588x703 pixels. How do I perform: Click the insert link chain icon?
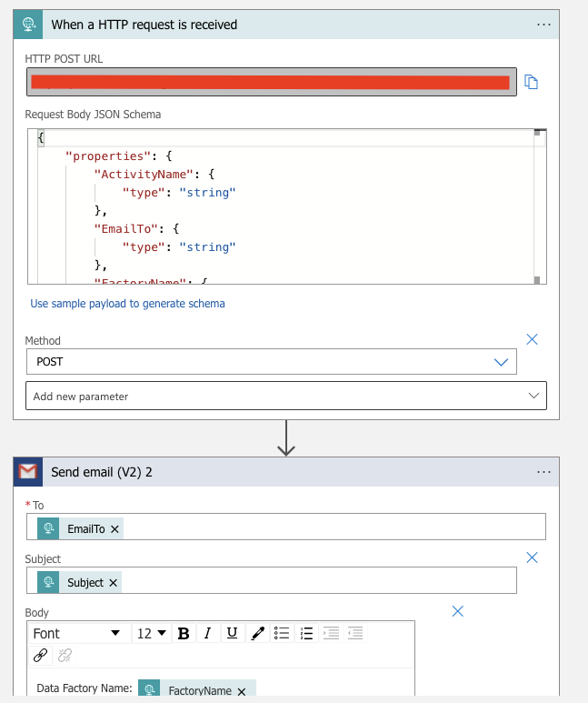pyautogui.click(x=40, y=655)
